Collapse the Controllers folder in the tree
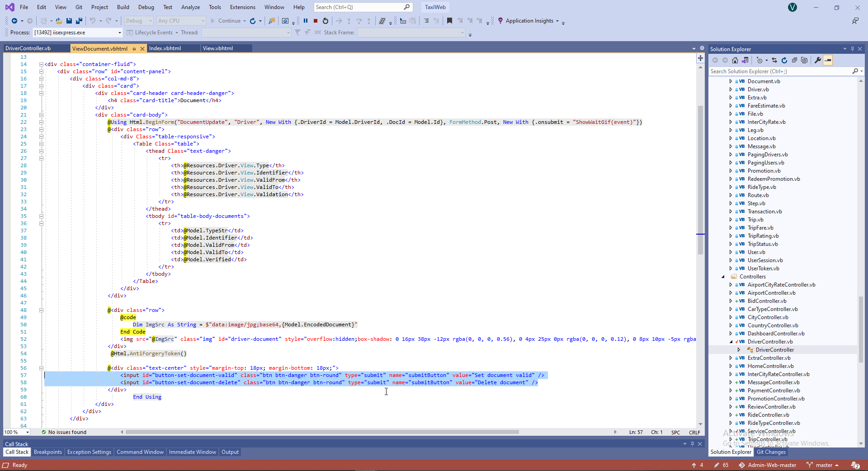This screenshot has width=868, height=471. coord(723,277)
